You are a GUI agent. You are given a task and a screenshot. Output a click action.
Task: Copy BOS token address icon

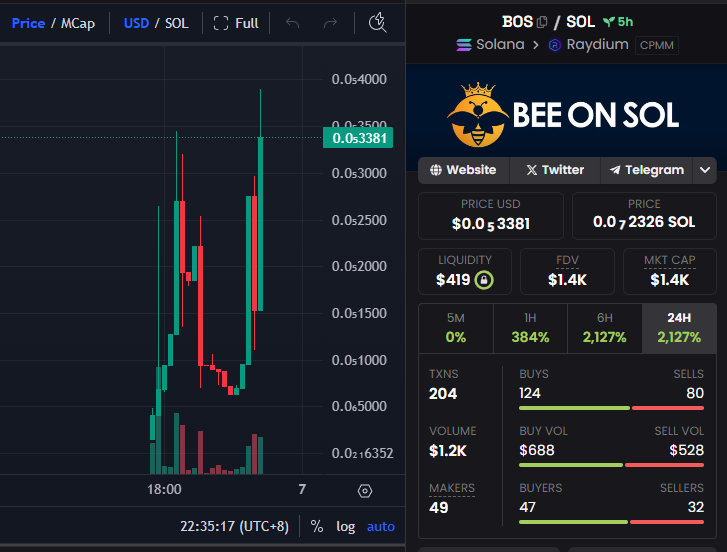point(542,22)
